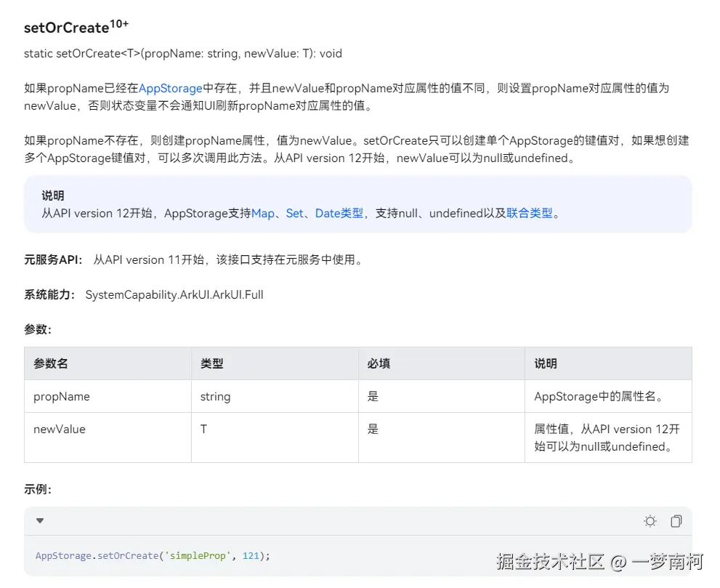This screenshot has width=720, height=588.
Task: Click the 'null或undefined' description cell for newValue
Action: pos(608,438)
